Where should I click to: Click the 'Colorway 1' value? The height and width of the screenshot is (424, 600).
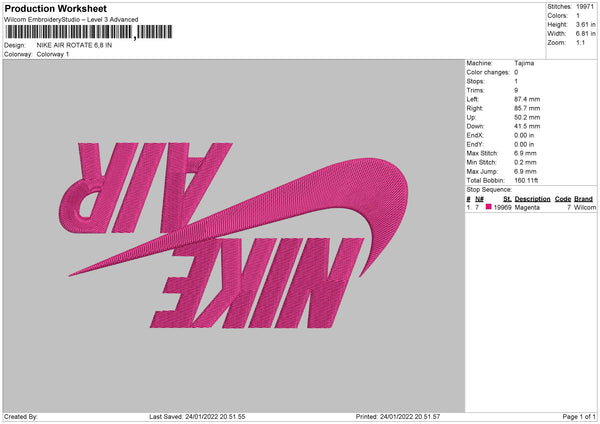tap(53, 54)
